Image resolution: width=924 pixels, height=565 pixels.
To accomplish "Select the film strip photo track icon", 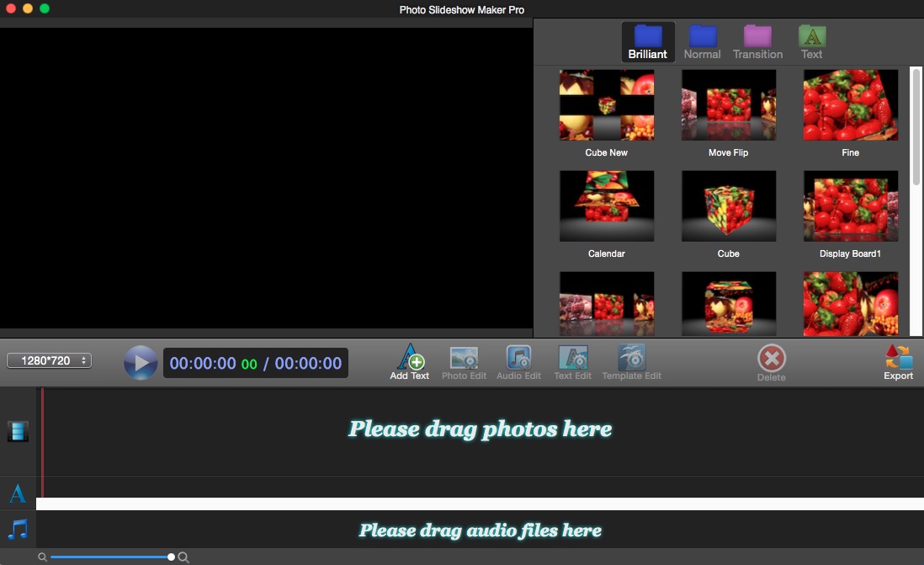I will click(x=18, y=431).
